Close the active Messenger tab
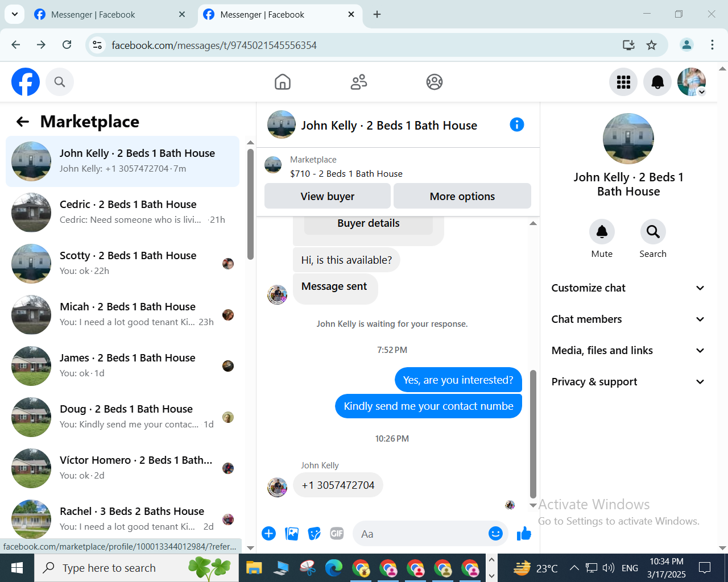This screenshot has width=728, height=582. (x=351, y=15)
